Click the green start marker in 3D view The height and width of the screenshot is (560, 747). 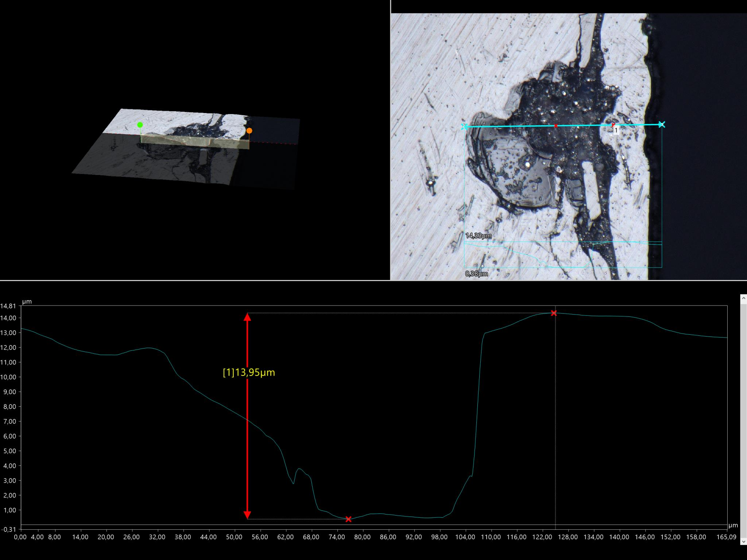140,125
